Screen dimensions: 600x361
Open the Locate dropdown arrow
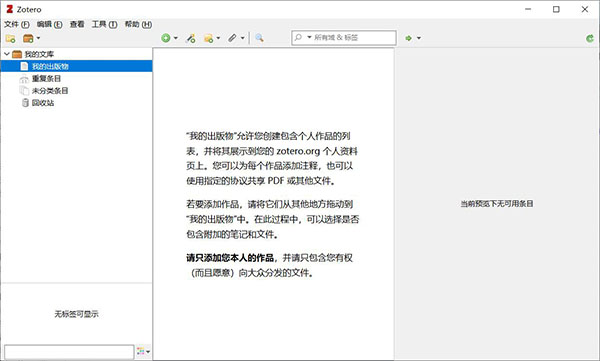click(419, 38)
